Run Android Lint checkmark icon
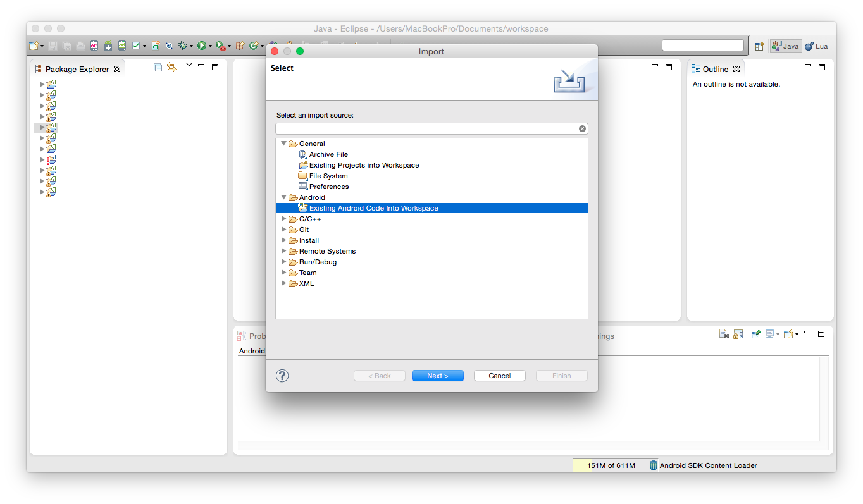The image size is (863, 504). click(136, 46)
